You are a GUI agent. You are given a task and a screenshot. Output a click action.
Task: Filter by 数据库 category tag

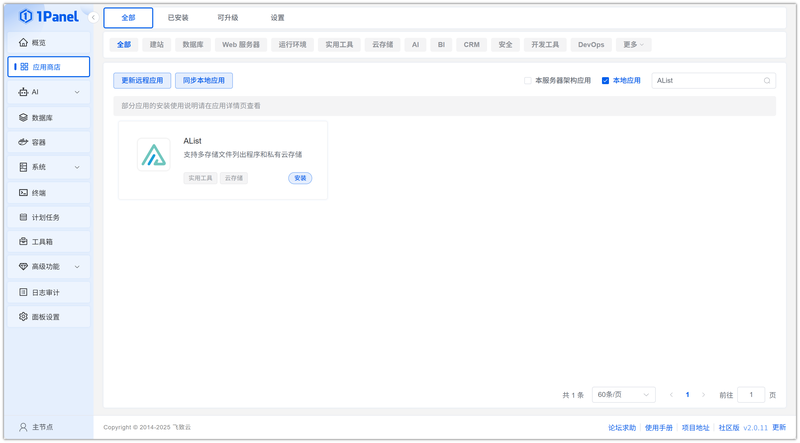click(x=193, y=44)
